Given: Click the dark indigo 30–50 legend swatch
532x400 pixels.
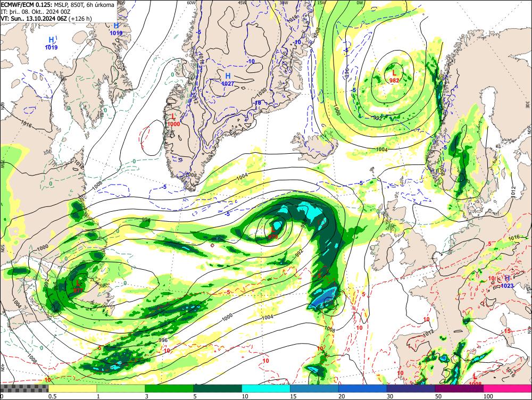Looking at the screenshot, I should tap(411, 388).
